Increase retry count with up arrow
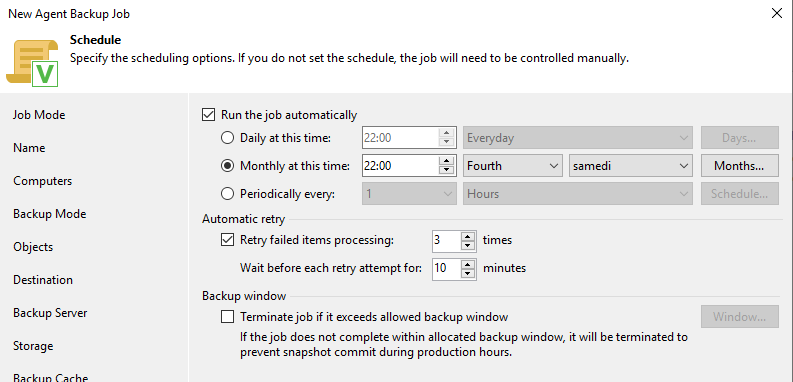Image resolution: width=793 pixels, height=382 pixels. click(468, 235)
